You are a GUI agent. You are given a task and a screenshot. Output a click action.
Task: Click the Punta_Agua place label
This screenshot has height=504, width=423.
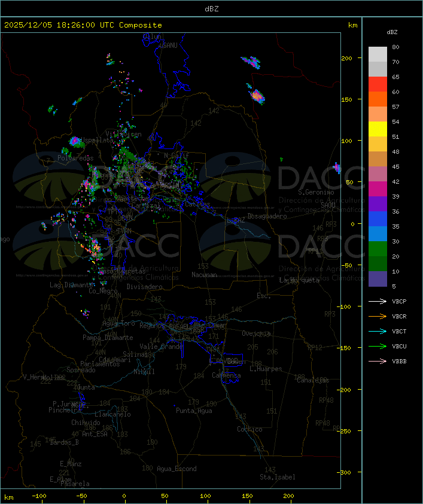(194, 411)
